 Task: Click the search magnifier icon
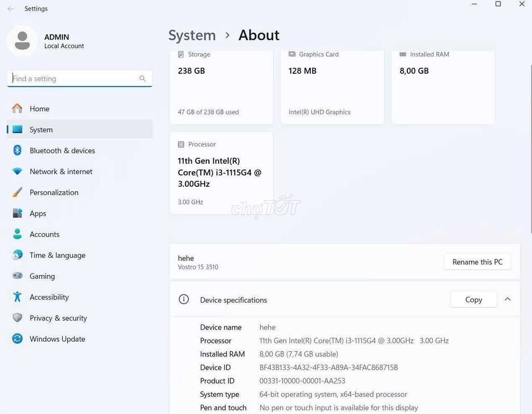point(142,79)
